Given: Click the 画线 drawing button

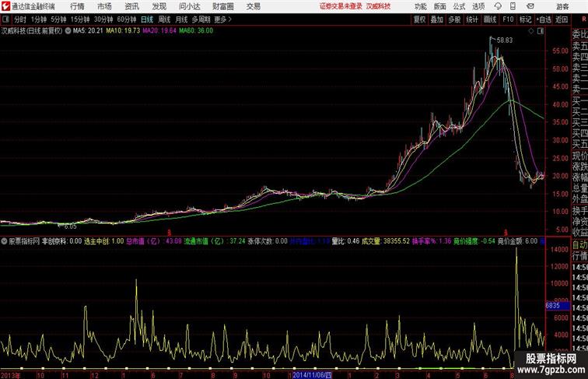Looking at the screenshot, I should [490, 19].
